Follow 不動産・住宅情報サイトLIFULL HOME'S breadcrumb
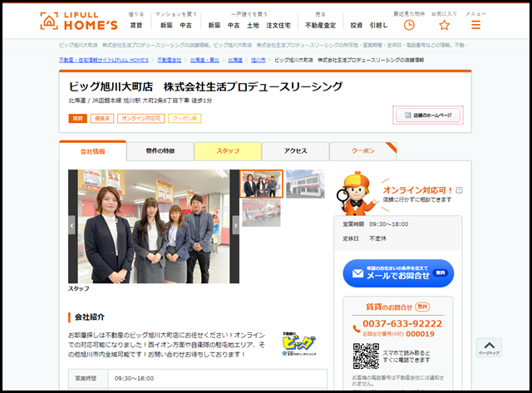The width and height of the screenshot is (532, 393). pyautogui.click(x=104, y=60)
